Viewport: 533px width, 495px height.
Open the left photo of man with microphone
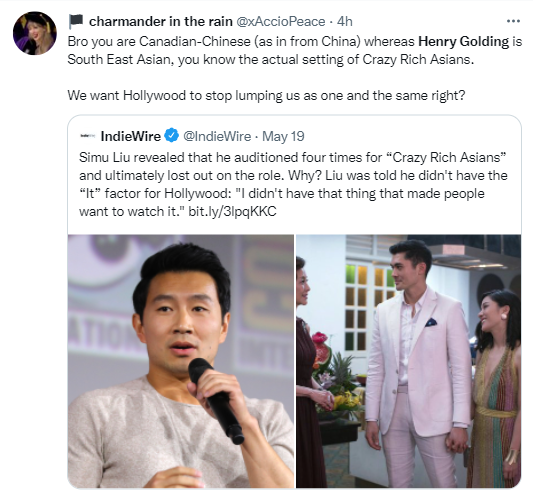click(x=181, y=361)
